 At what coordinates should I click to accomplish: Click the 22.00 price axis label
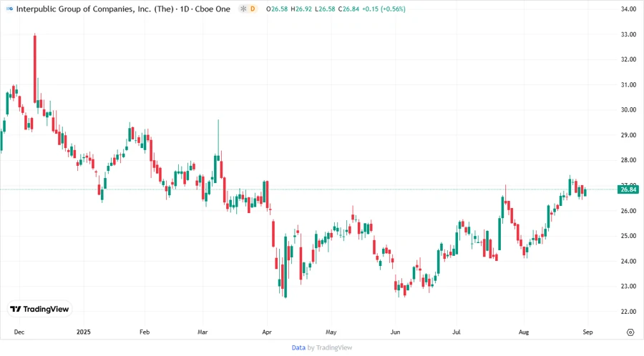[628, 312]
